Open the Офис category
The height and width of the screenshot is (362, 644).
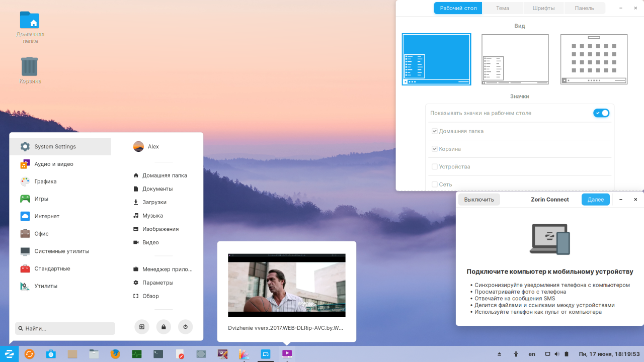coord(60,234)
